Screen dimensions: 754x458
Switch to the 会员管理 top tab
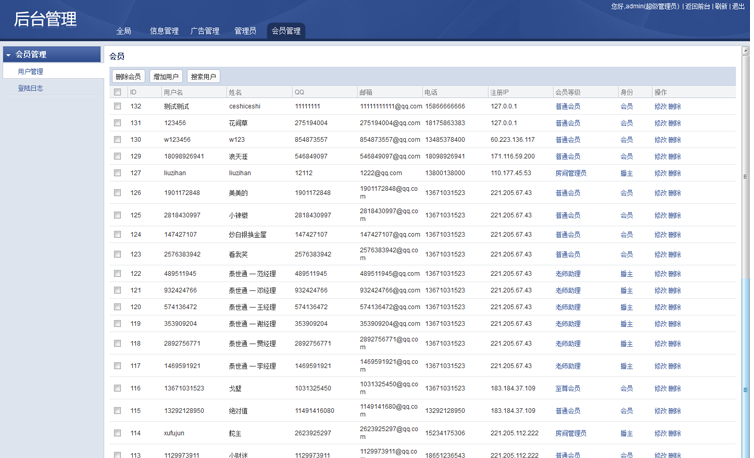(x=286, y=31)
